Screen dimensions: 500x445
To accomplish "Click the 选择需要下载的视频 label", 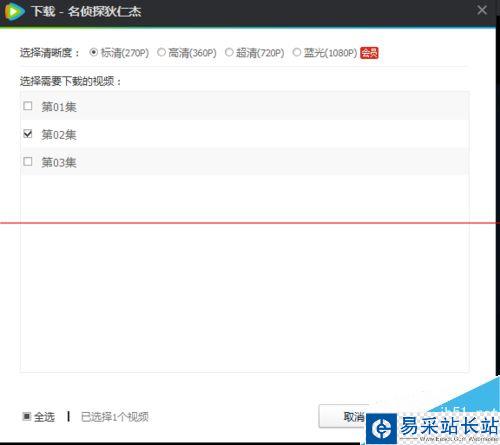I will 70,81.
